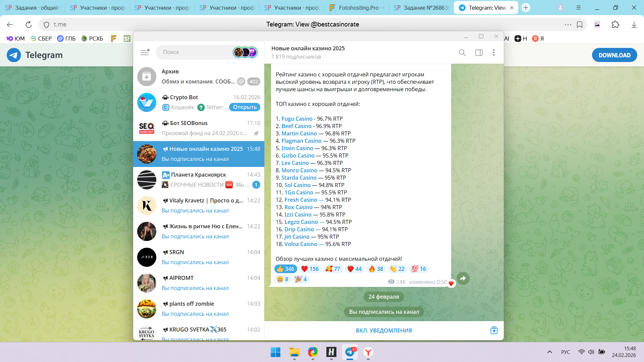
Task: Open the Fugu Casino link
Action: click(x=297, y=119)
